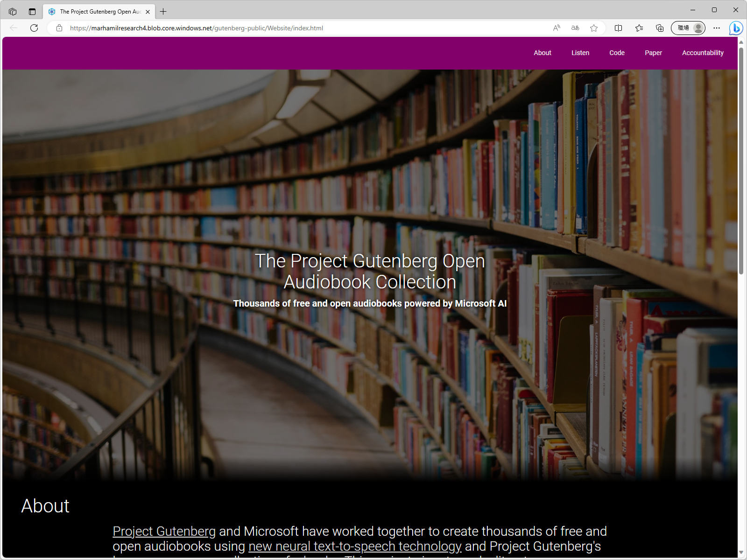Viewport: 747px width, 560px height.
Task: Click the immersive translate icon in address bar
Action: point(575,28)
